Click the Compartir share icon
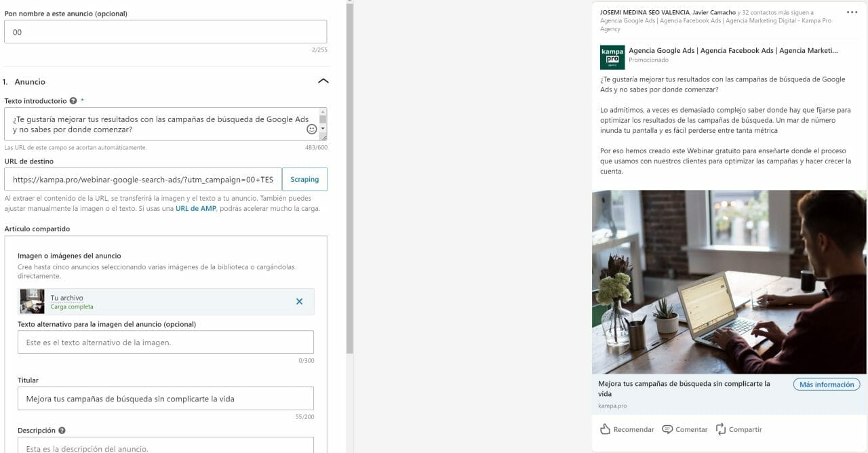Screen dimensions: 868x453 tap(722, 429)
